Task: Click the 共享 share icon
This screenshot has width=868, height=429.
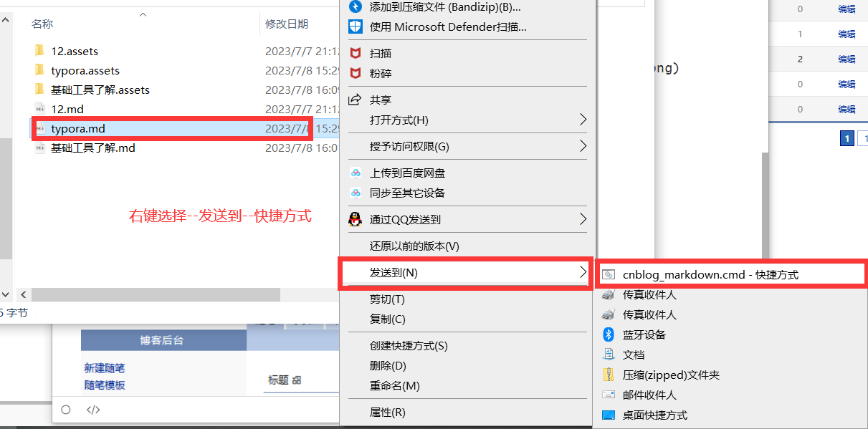Action: pyautogui.click(x=355, y=100)
